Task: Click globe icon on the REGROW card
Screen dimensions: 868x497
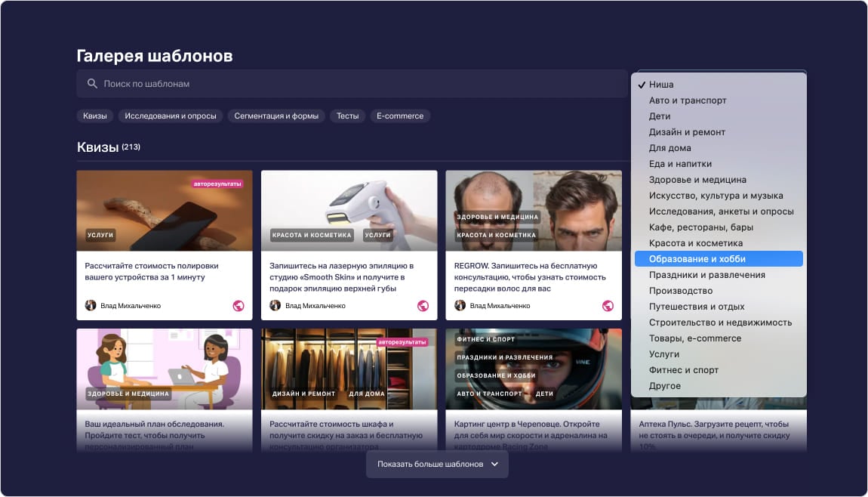Action: [x=608, y=306]
